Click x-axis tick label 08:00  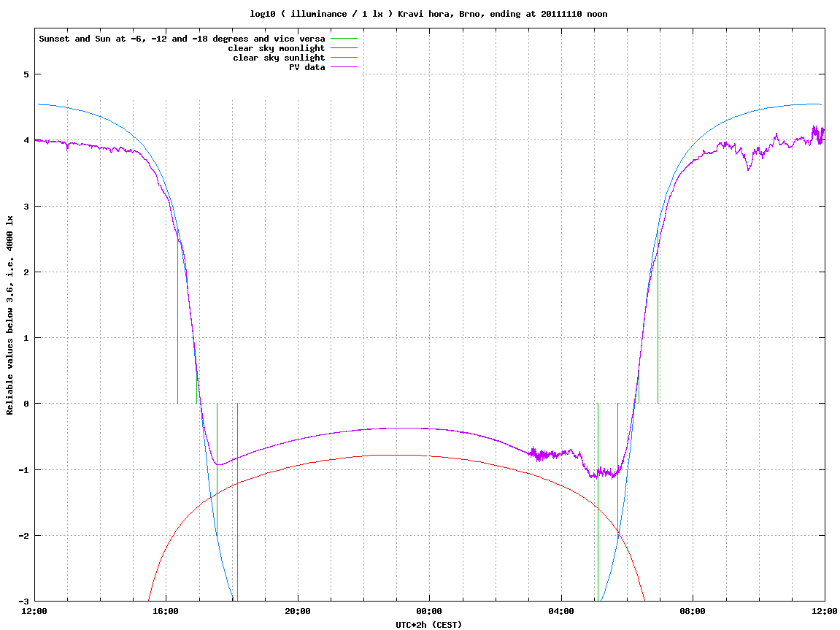tap(693, 611)
